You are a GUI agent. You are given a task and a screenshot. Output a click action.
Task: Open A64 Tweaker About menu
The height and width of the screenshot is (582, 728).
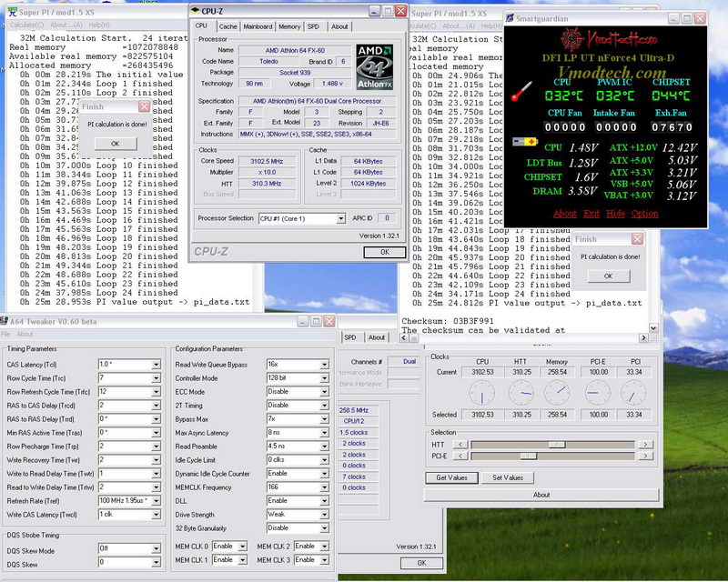[x=25, y=334]
